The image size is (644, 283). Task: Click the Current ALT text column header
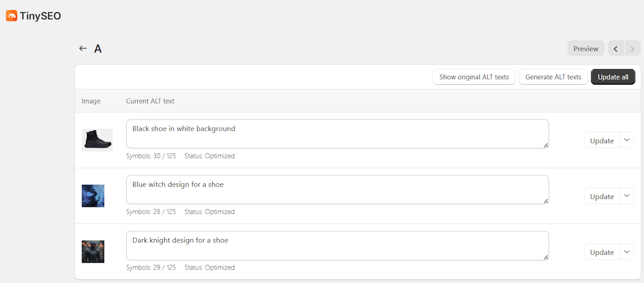(x=150, y=101)
